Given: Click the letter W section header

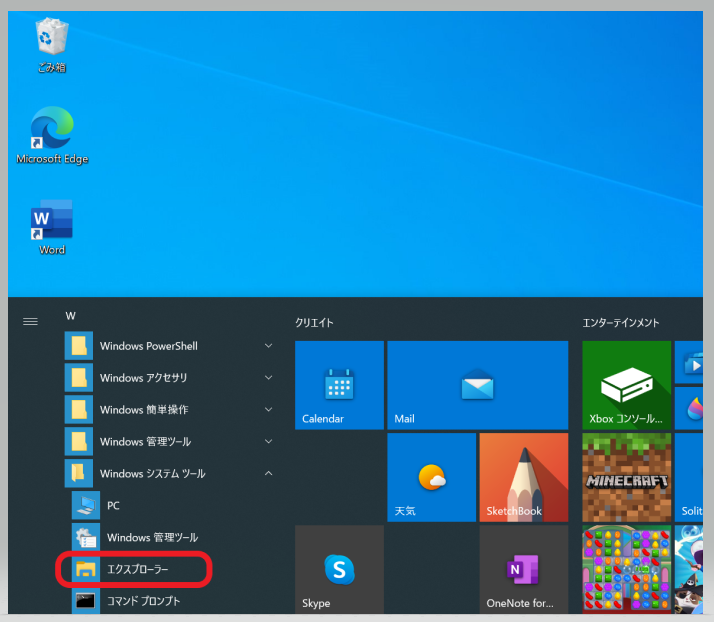Looking at the screenshot, I should click(x=71, y=316).
